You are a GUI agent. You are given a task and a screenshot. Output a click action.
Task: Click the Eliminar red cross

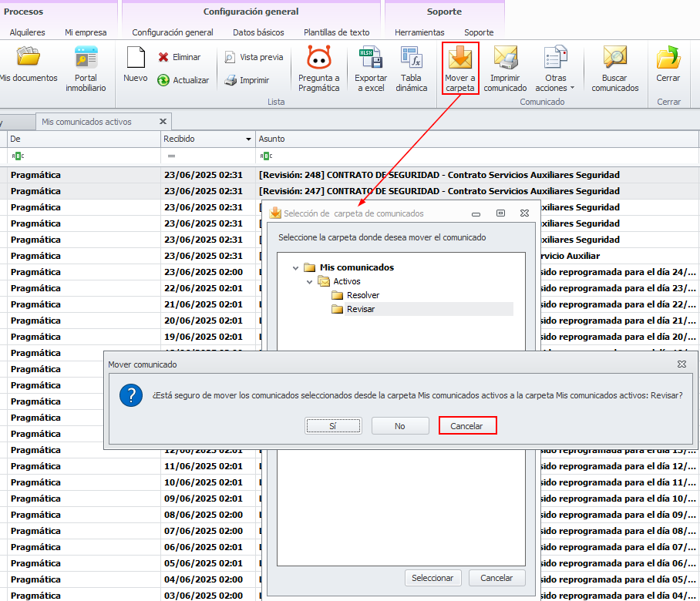point(163,57)
